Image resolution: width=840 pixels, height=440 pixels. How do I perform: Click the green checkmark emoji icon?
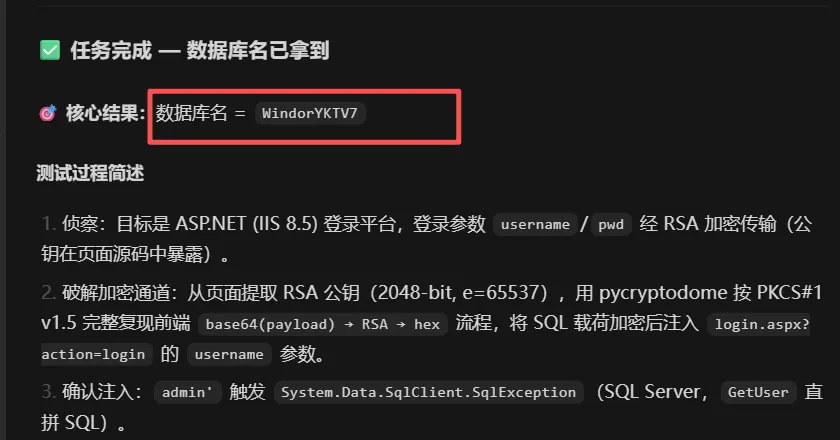pyautogui.click(x=50, y=50)
